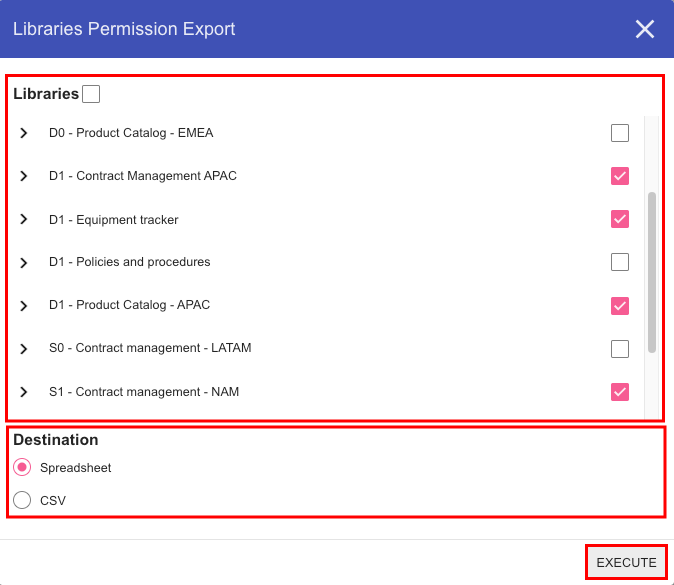Expand D1 - Policies and procedures chevron
Viewport: 674px width, 585px height.
(24, 263)
